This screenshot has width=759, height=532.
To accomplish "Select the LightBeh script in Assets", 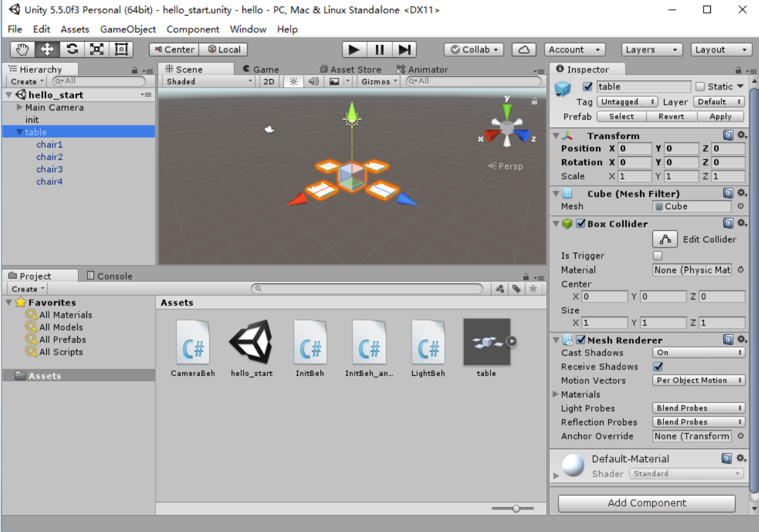I will [x=428, y=341].
